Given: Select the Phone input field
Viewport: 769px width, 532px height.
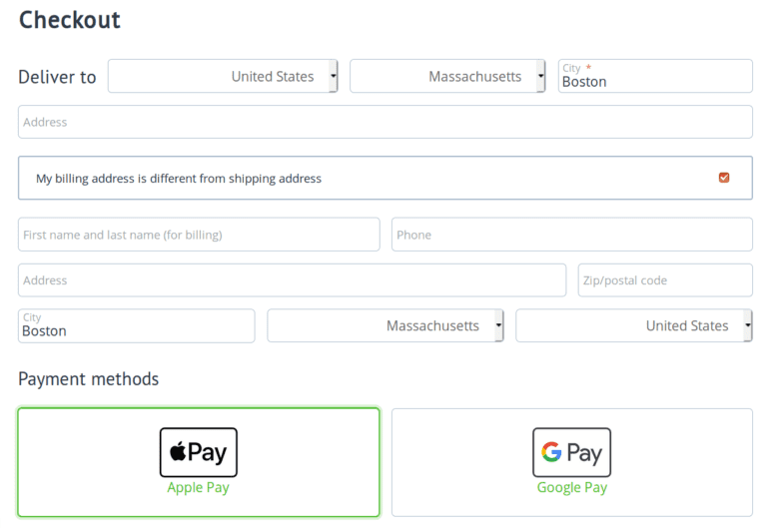Looking at the screenshot, I should pos(571,235).
